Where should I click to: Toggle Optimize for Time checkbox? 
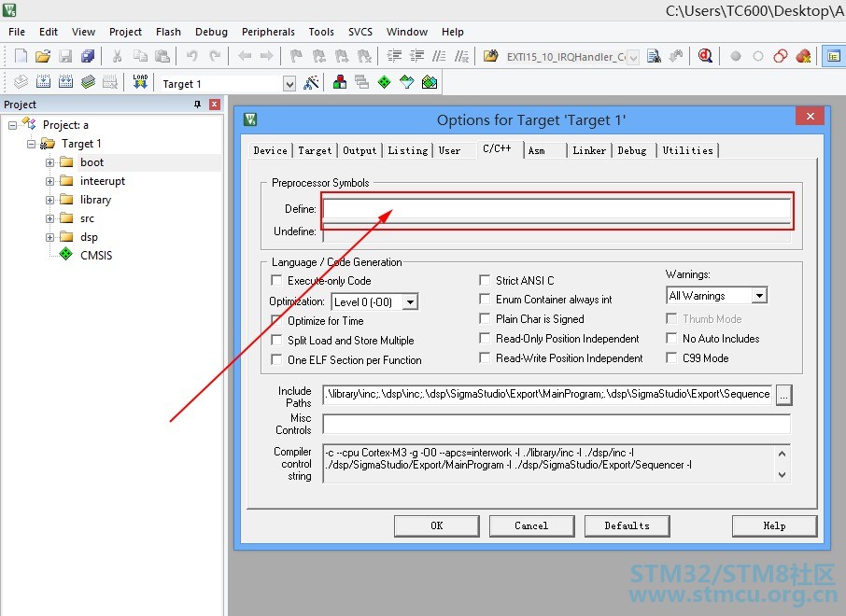(276, 320)
